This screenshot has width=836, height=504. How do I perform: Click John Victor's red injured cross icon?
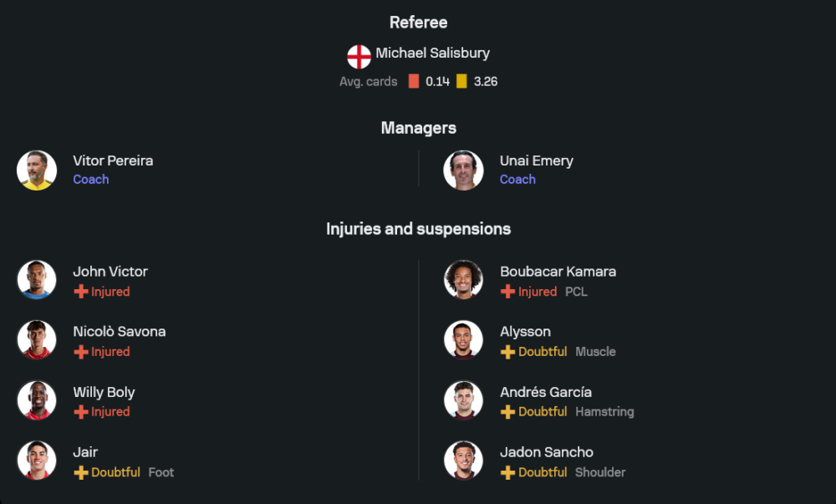pyautogui.click(x=81, y=292)
